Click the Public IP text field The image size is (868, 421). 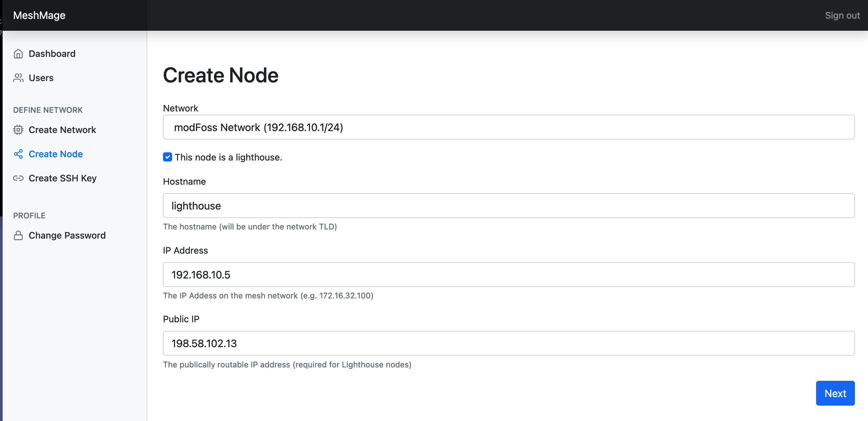click(x=508, y=344)
